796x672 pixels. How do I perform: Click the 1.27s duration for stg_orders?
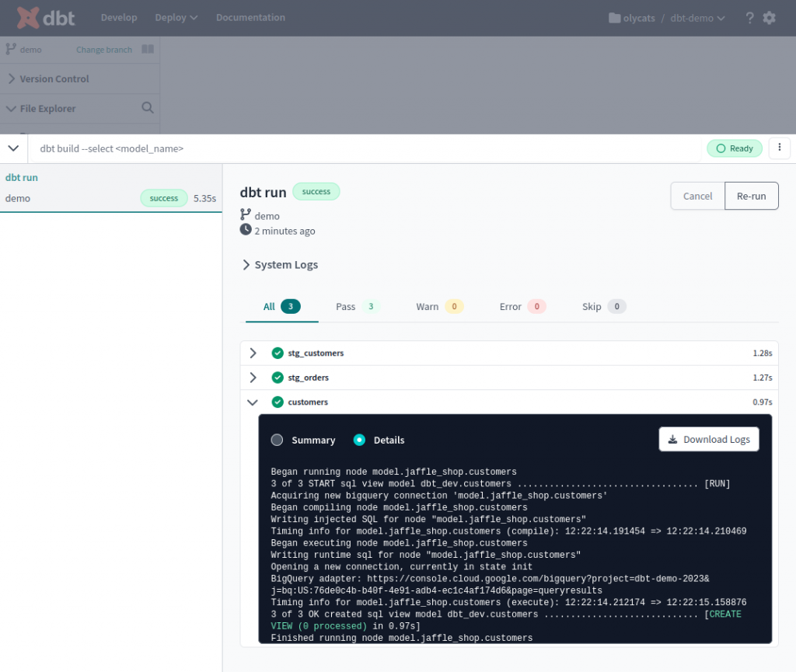[762, 378]
